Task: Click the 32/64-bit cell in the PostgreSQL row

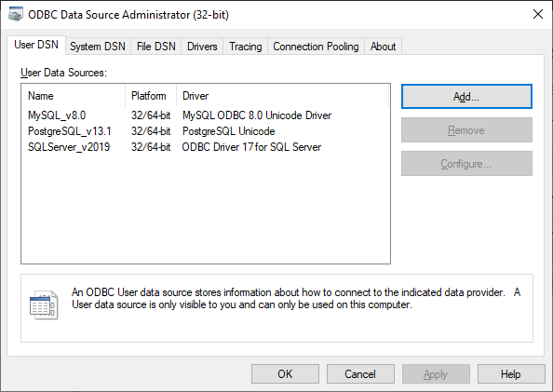Action: (151, 131)
